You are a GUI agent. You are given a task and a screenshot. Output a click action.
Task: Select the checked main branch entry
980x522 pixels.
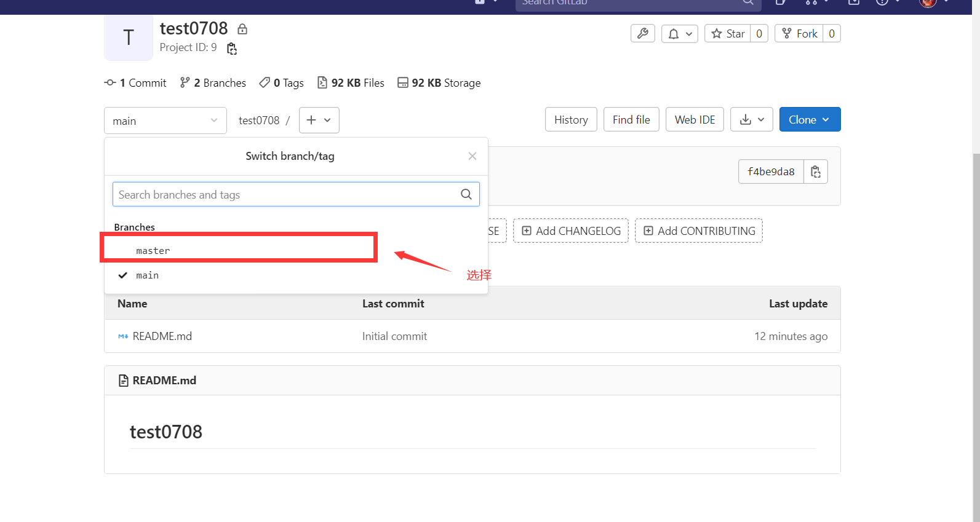(x=296, y=275)
